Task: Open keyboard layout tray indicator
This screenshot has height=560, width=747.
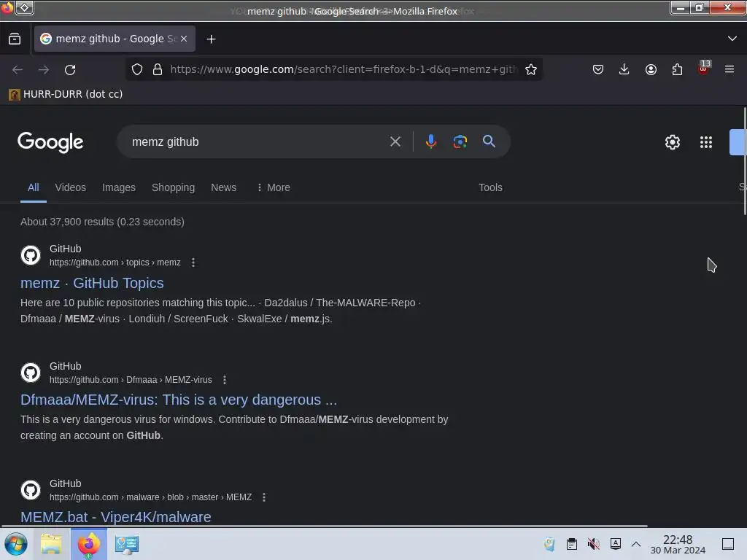Action: [616, 543]
